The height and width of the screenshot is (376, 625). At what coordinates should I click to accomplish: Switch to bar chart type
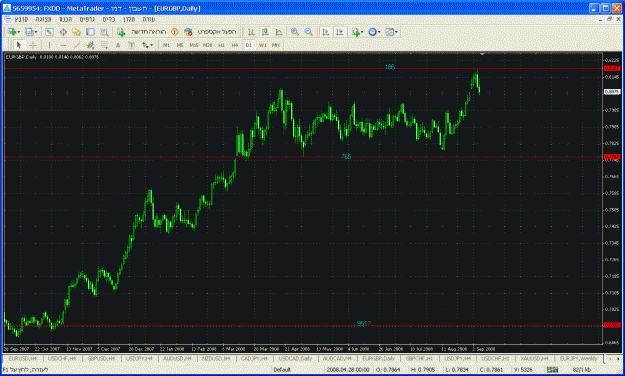pyautogui.click(x=251, y=32)
